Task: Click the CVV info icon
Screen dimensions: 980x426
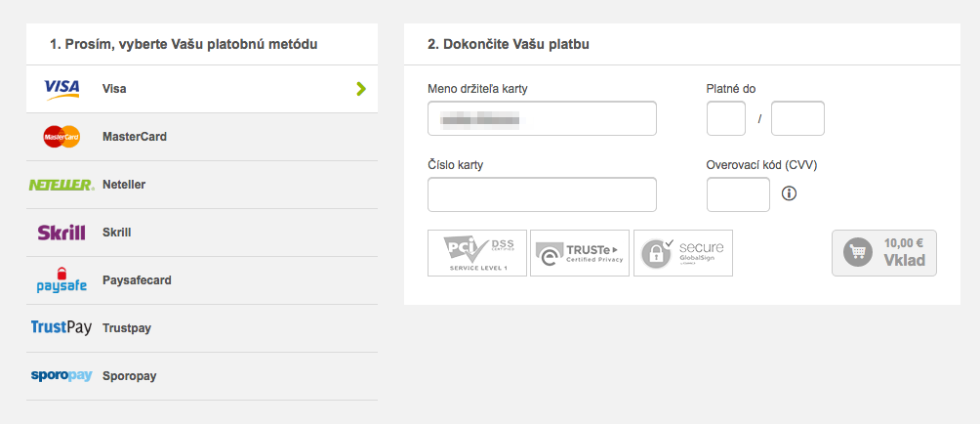Action: coord(790,193)
